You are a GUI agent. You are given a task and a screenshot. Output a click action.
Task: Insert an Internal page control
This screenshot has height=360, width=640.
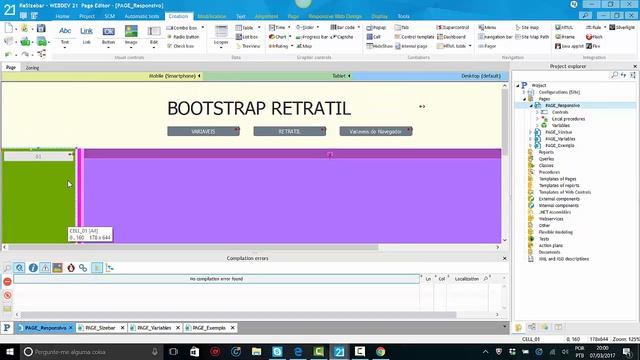[411, 46]
